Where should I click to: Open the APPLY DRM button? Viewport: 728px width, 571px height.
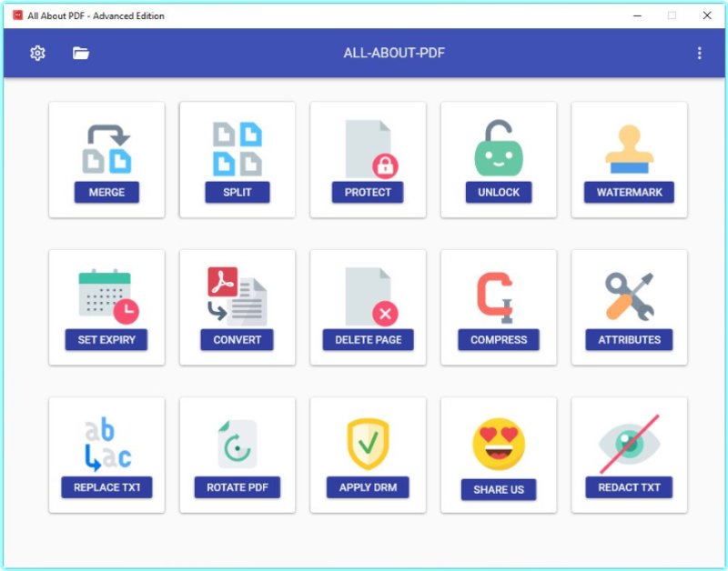(x=368, y=487)
